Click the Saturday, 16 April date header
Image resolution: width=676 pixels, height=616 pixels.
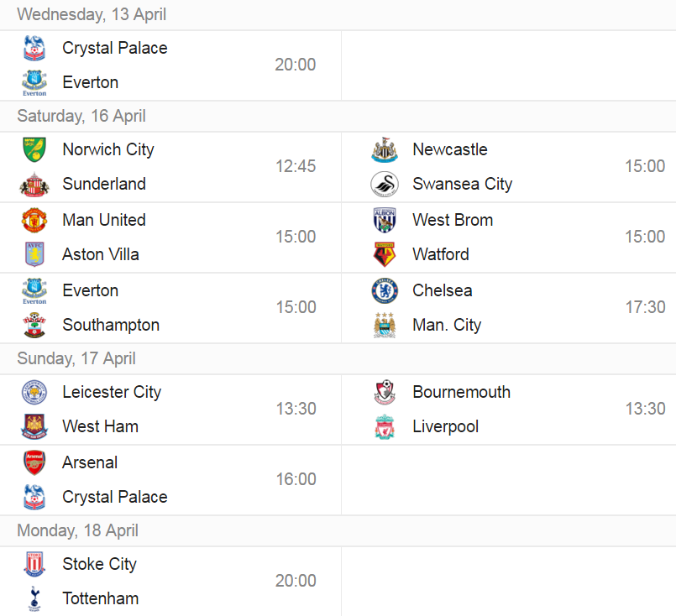(81, 117)
